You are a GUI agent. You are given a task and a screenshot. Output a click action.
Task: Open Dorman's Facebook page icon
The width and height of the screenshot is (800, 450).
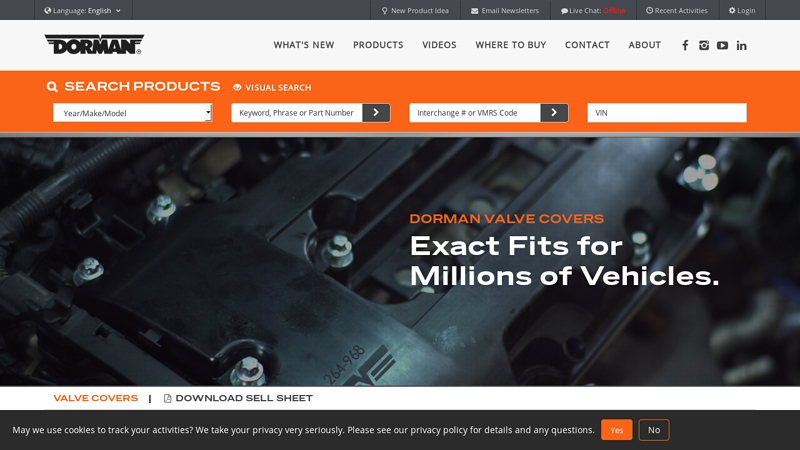pos(685,45)
